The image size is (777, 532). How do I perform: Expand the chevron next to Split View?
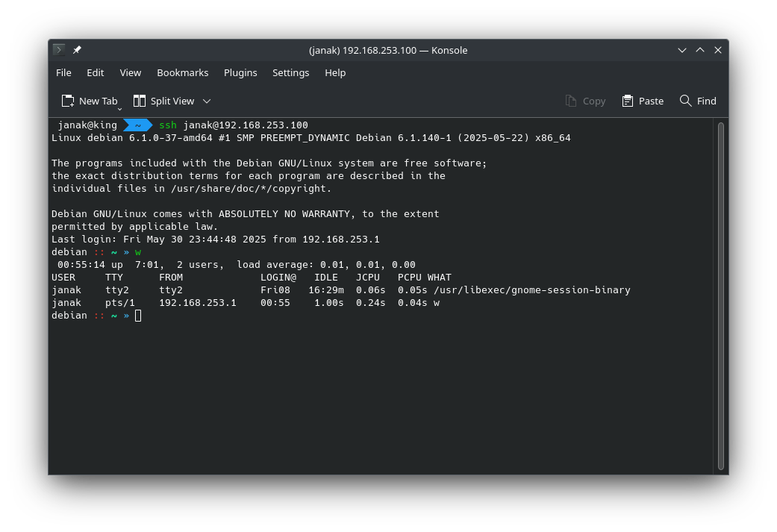[207, 101]
